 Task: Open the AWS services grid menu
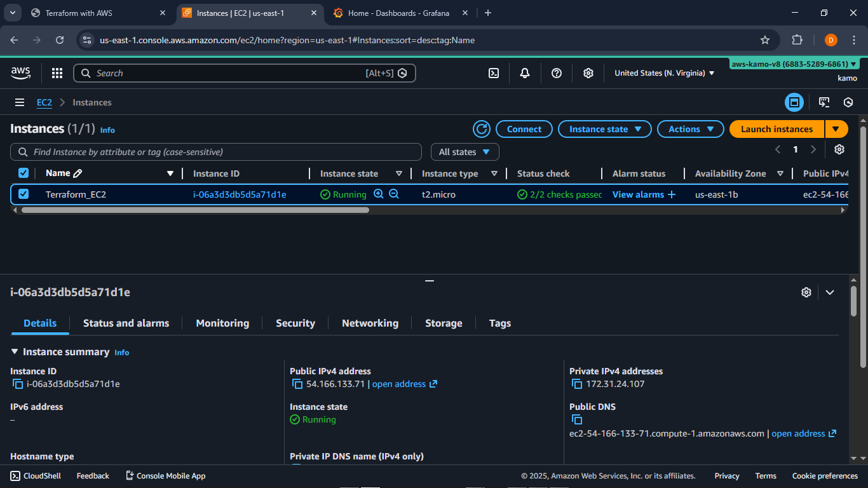[57, 73]
